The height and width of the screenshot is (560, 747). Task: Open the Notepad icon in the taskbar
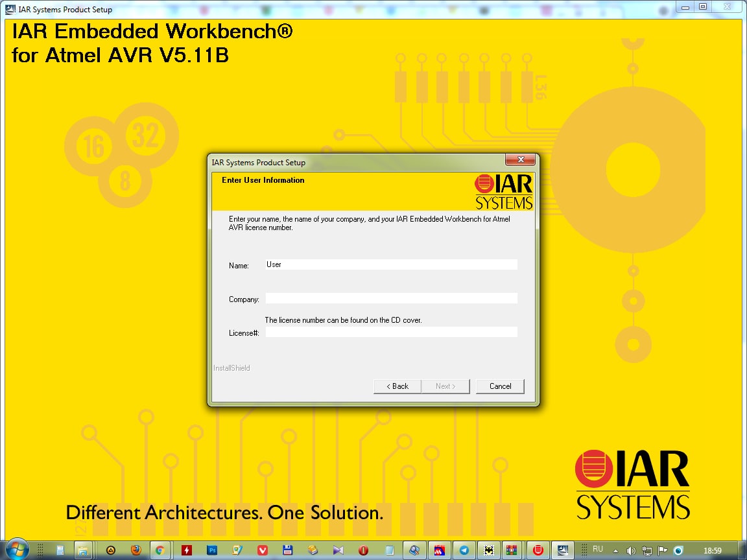[x=389, y=550]
